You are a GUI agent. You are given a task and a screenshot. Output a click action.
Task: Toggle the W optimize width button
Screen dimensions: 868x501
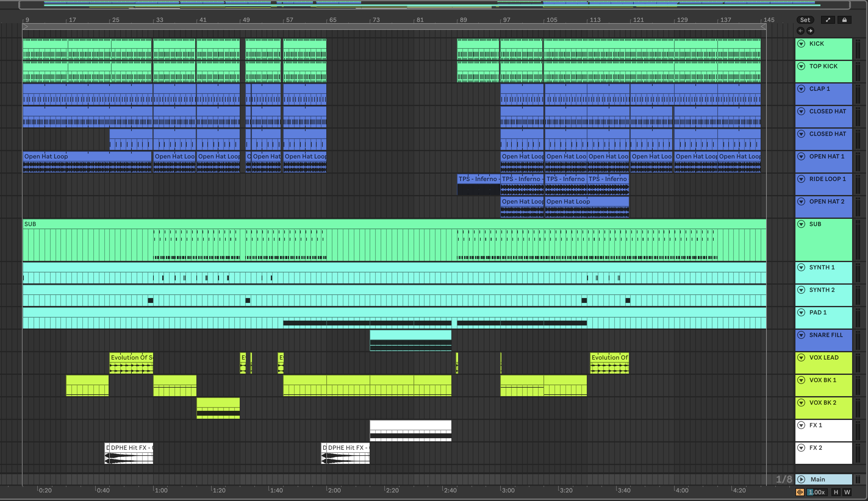click(847, 492)
